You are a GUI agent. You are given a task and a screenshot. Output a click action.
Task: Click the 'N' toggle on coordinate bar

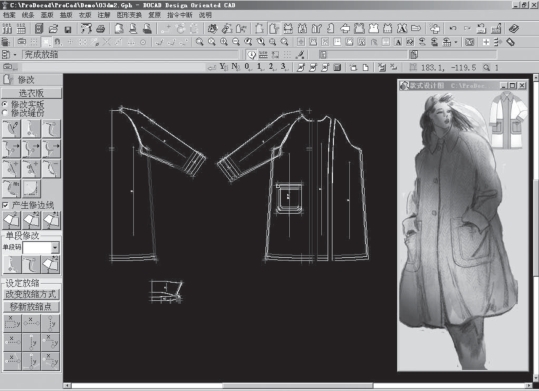click(235, 67)
